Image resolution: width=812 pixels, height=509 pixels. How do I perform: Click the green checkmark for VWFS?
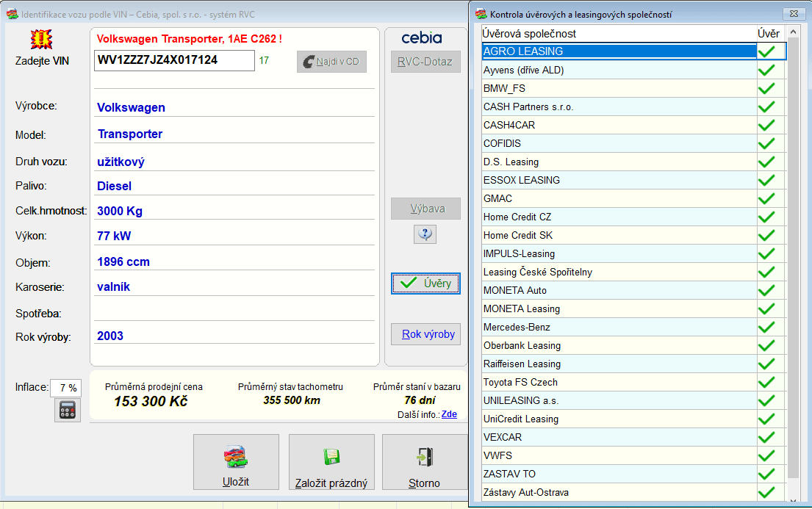766,455
